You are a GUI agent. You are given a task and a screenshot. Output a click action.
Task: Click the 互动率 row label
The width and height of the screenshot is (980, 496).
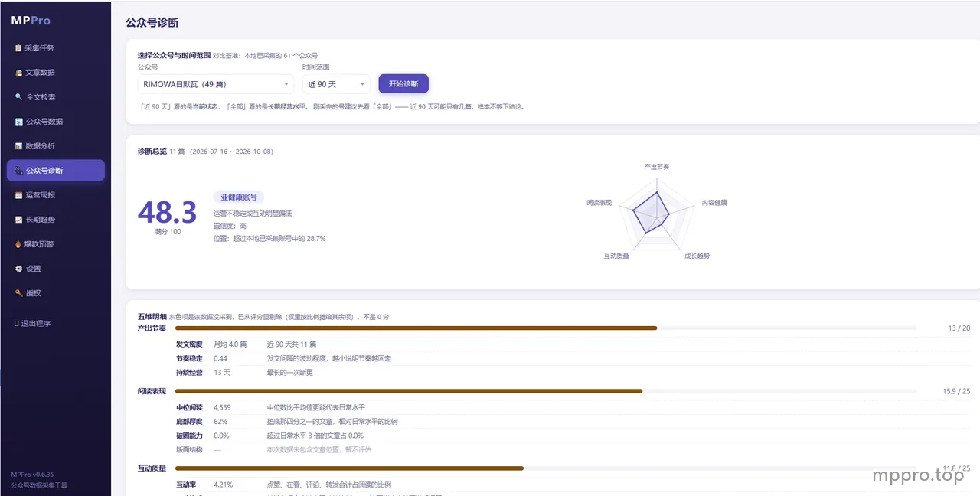click(x=186, y=485)
